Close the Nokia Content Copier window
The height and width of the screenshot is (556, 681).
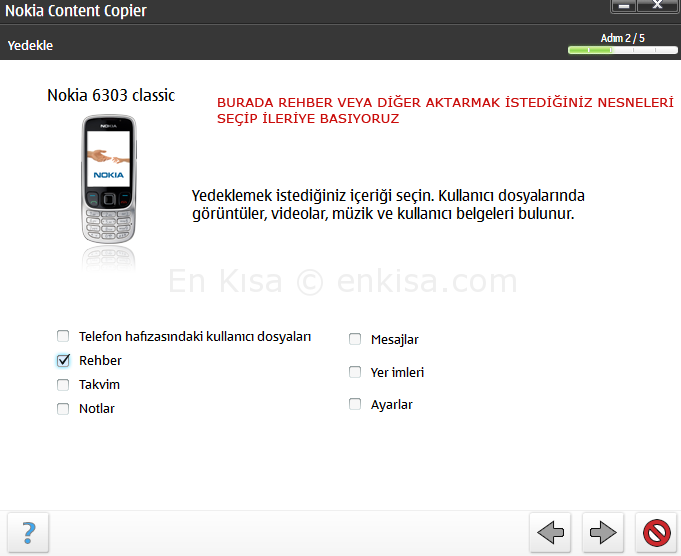point(658,6)
